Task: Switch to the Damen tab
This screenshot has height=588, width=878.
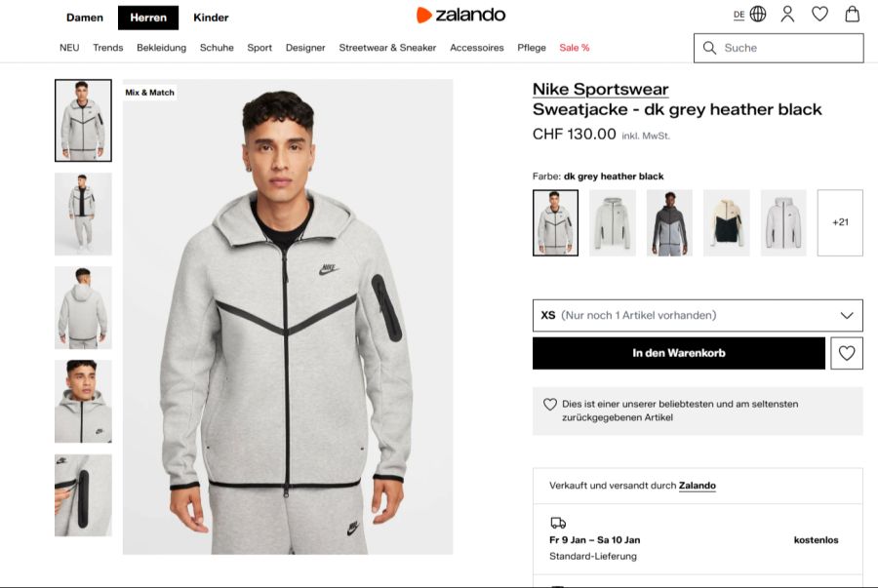Action: [x=85, y=18]
